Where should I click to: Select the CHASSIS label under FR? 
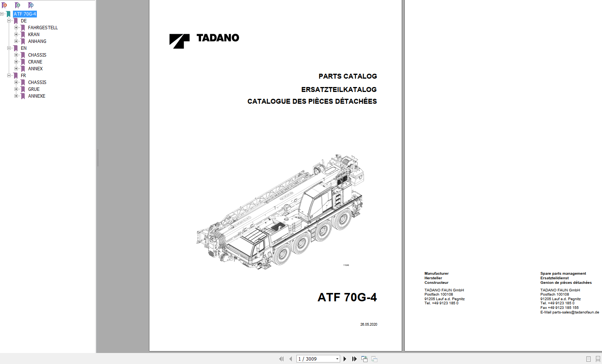click(x=37, y=82)
